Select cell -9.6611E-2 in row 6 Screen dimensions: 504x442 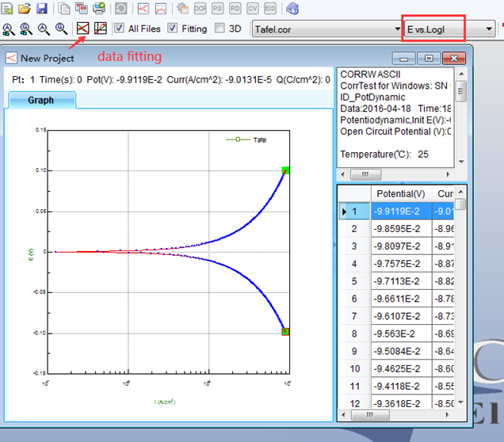[x=401, y=299]
